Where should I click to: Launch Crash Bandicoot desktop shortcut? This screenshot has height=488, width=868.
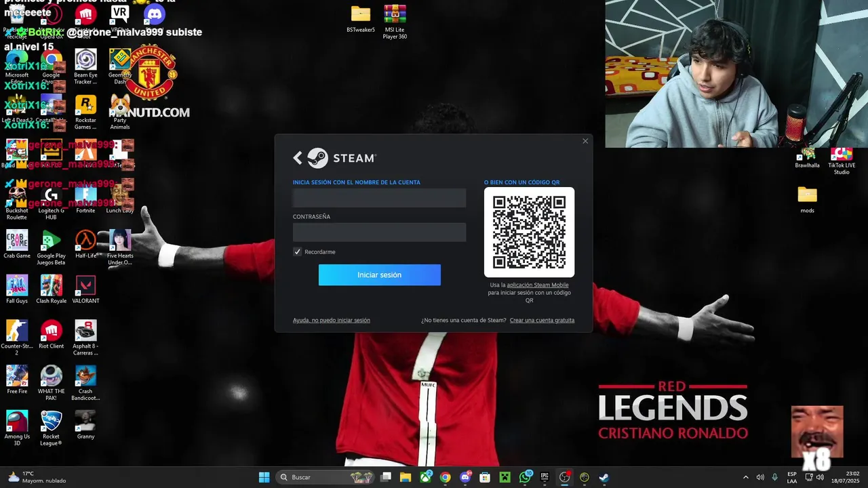point(85,383)
